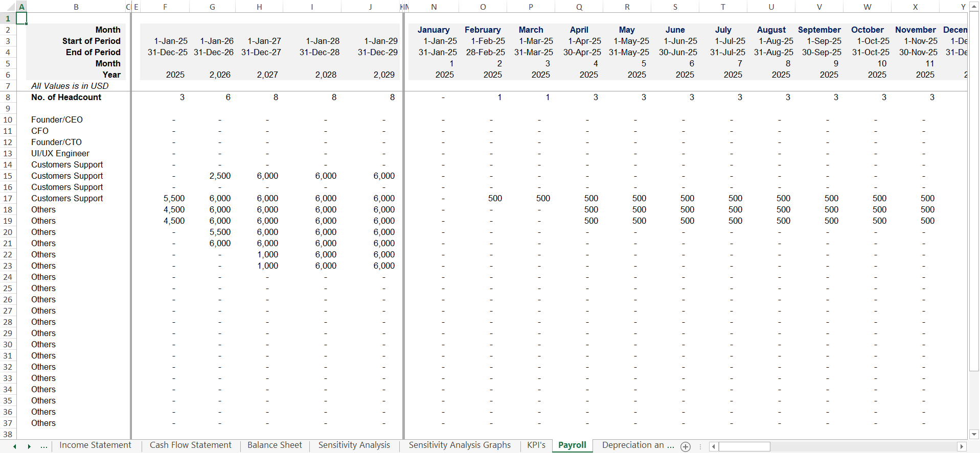Go to the Balance Sheet tab
980x453 pixels.
275,445
